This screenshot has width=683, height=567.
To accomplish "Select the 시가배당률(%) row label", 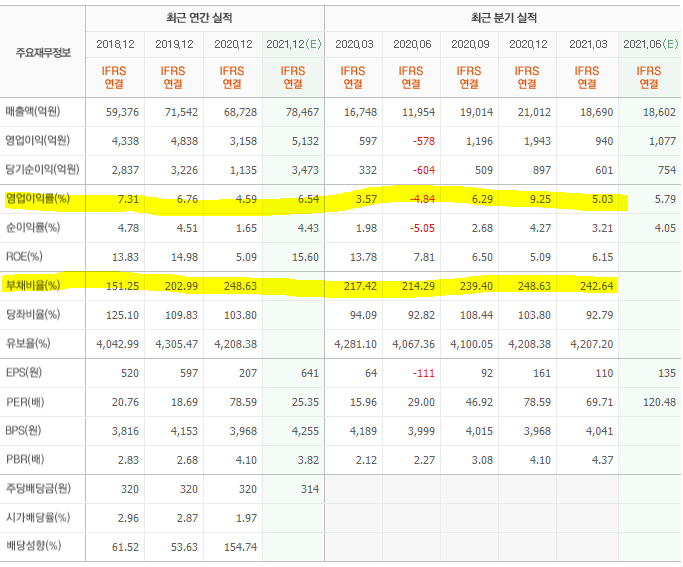I will point(38,518).
